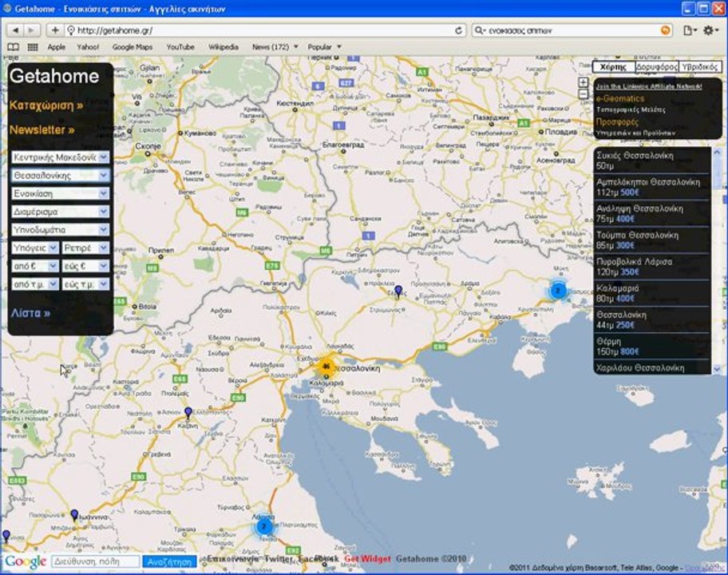Open YouTube bookmark
This screenshot has width=728, height=575.
click(x=180, y=47)
